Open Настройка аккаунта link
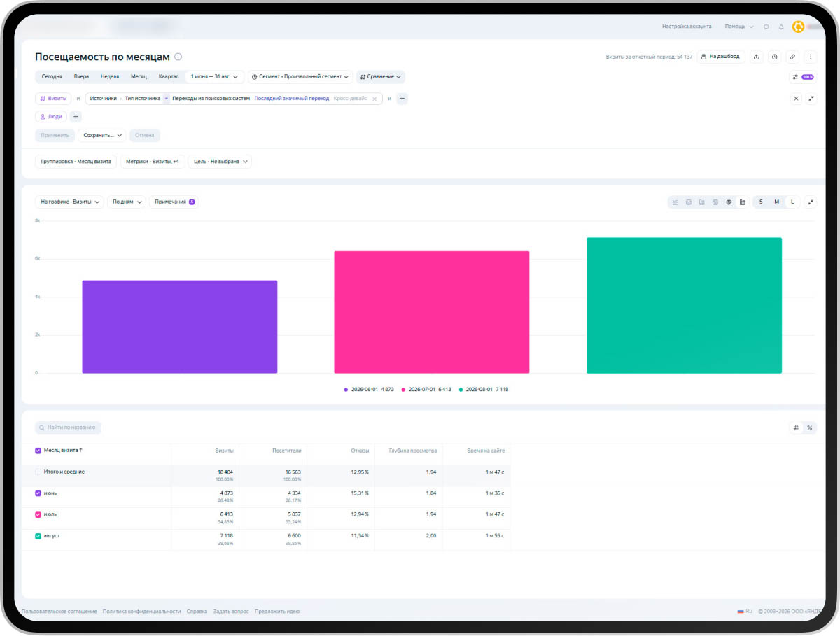This screenshot has width=840, height=636. click(x=687, y=27)
